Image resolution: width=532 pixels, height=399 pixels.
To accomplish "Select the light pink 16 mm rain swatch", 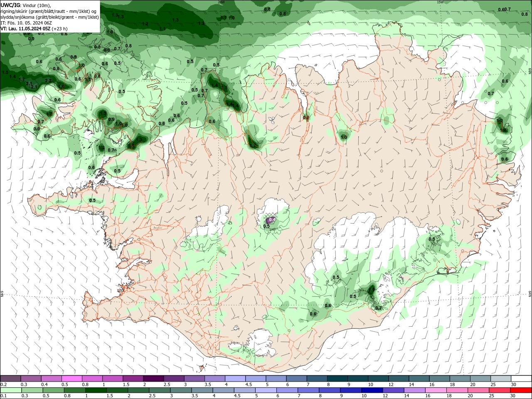I will pyautogui.click(x=436, y=390).
